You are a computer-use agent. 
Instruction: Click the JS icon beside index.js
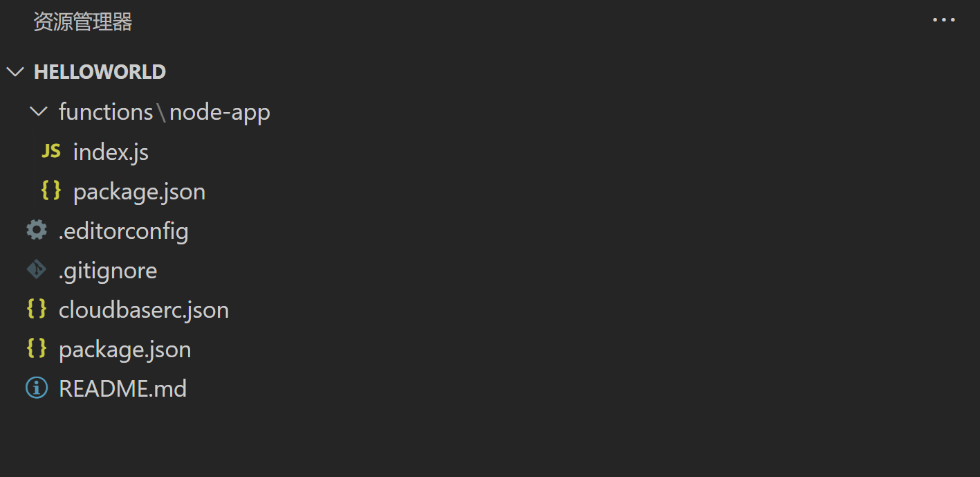pos(50,151)
